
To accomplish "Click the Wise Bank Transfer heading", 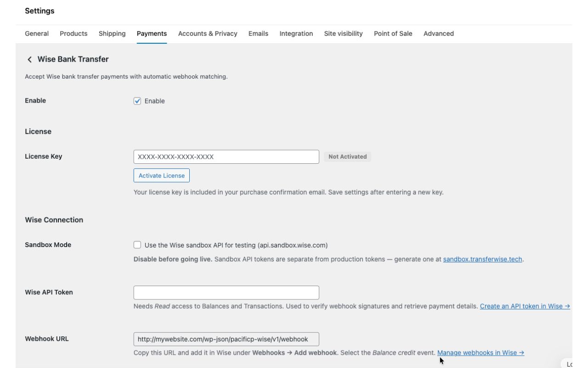I will point(73,59).
